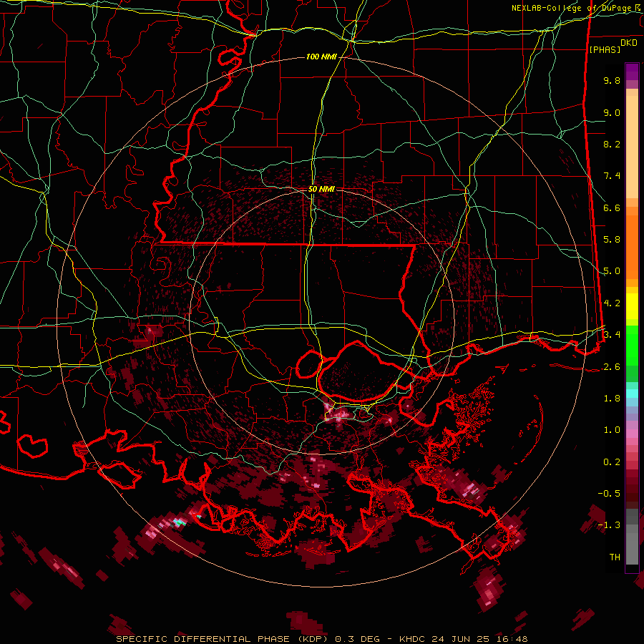Click the DKD label above colorbar
Viewport: 644px width, 644px height.
[629, 43]
